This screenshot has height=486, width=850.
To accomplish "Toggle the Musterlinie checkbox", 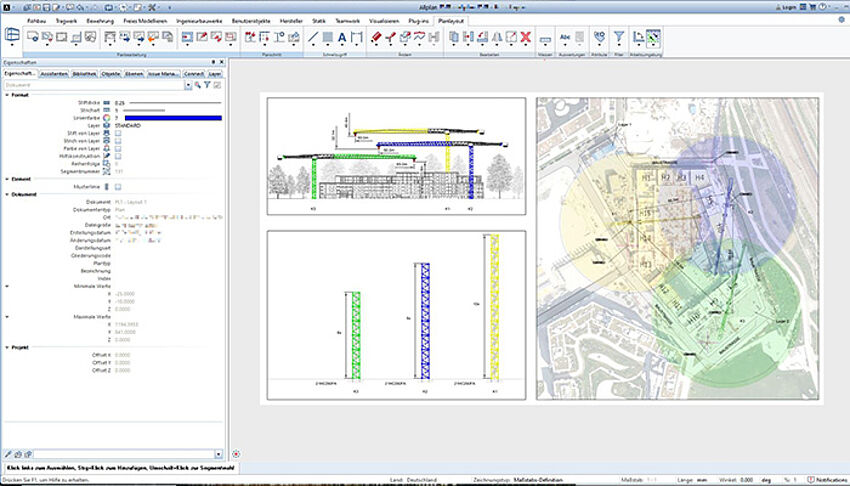I will coord(118,186).
